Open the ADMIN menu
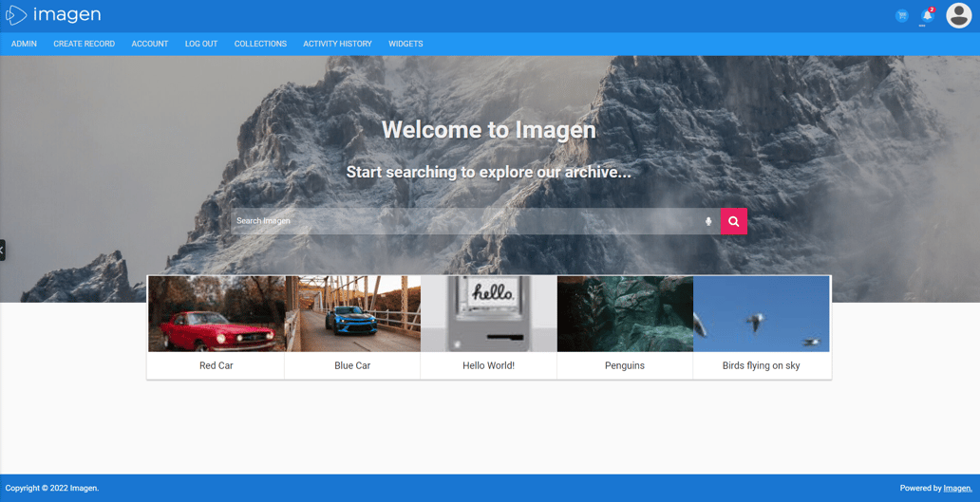Viewport: 980px width, 502px height. (24, 44)
